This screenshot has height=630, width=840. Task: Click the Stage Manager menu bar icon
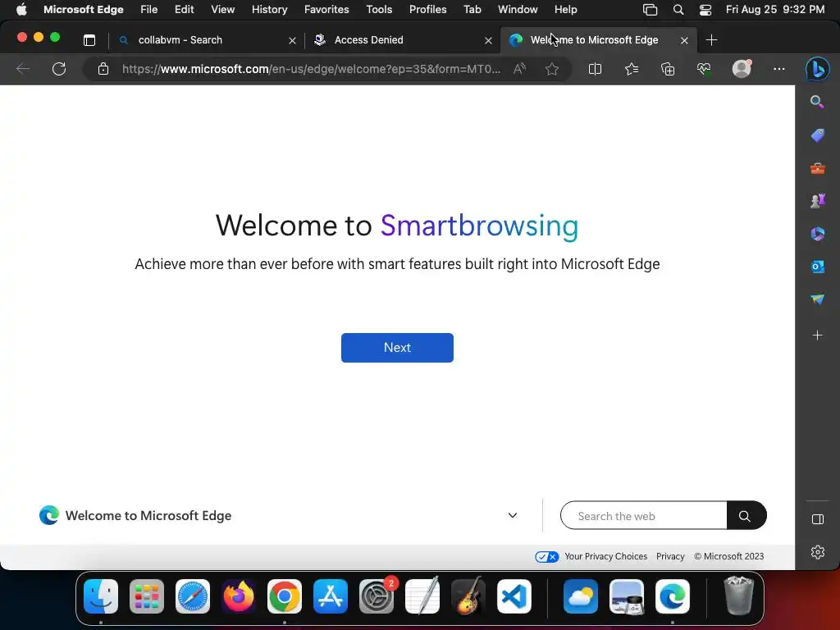pos(650,10)
